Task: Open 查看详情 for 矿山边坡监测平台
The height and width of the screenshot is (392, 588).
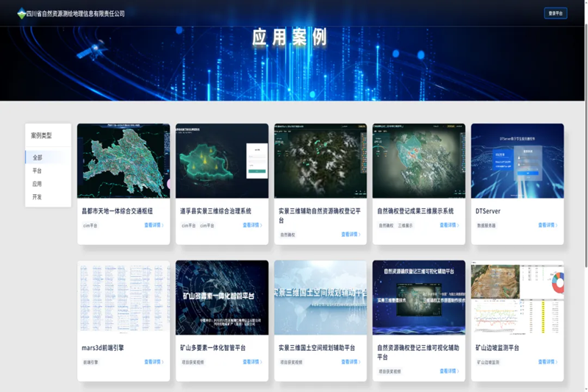Action: point(548,362)
